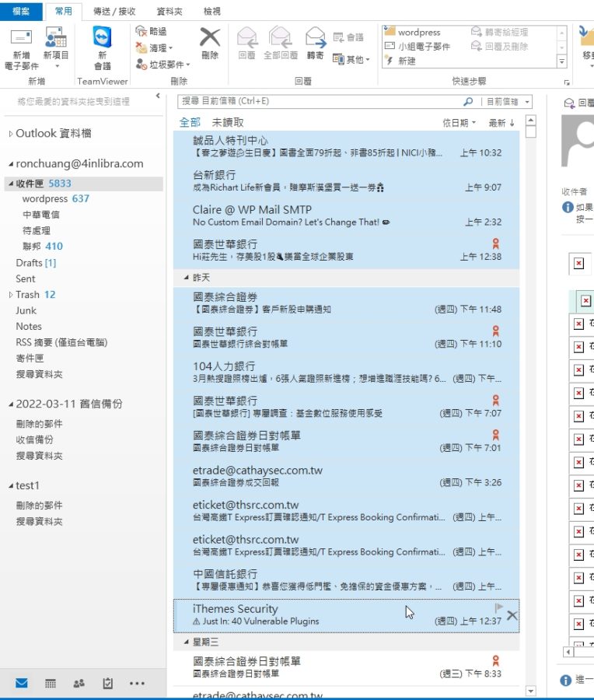
Task: Switch to the View ribbon tab
Action: pos(212,11)
